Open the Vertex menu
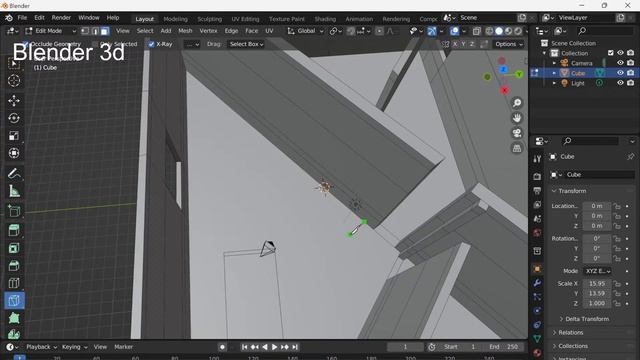This screenshot has height=360, width=640. click(x=208, y=31)
